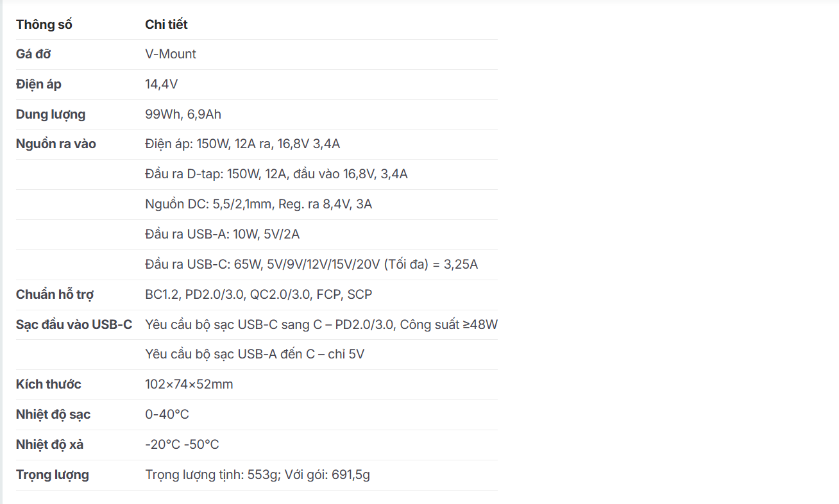The image size is (839, 504).
Task: Select the "14,4V" voltage value
Action: click(x=162, y=84)
